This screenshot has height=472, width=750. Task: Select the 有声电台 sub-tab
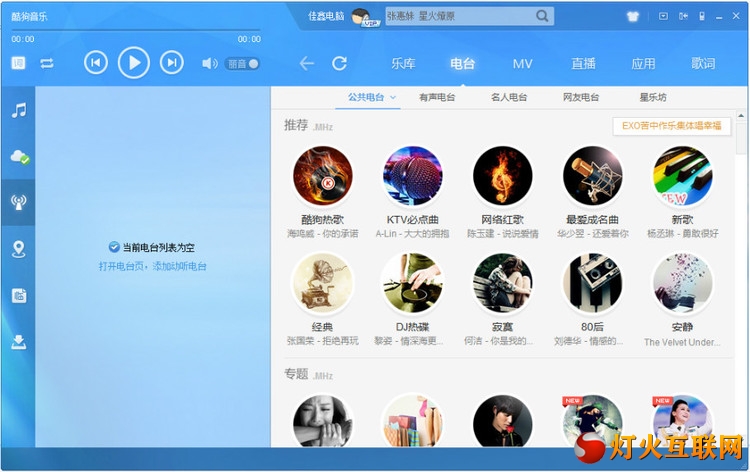point(437,98)
